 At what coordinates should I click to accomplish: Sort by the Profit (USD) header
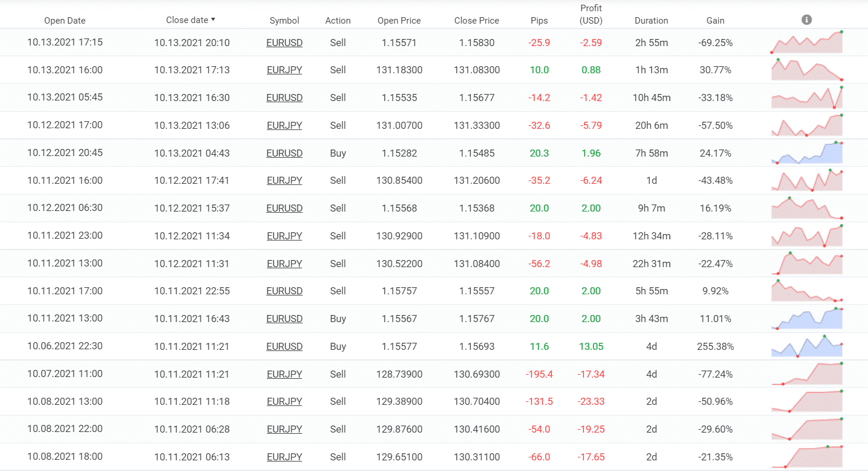tap(591, 14)
